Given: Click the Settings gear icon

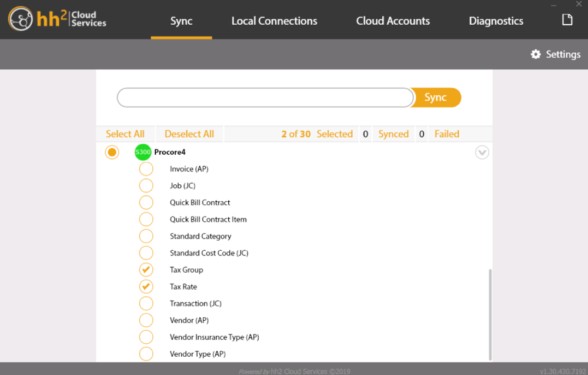Looking at the screenshot, I should coord(536,54).
